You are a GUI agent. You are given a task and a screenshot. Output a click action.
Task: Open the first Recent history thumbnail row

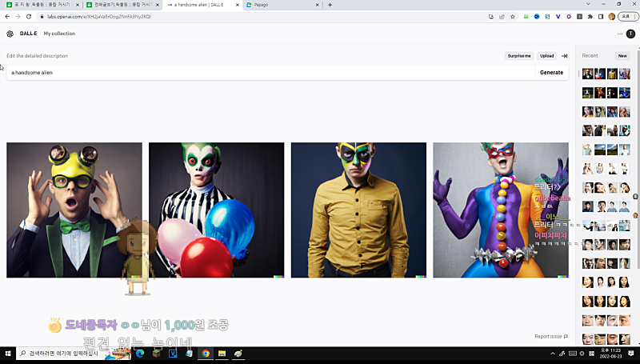(x=606, y=74)
